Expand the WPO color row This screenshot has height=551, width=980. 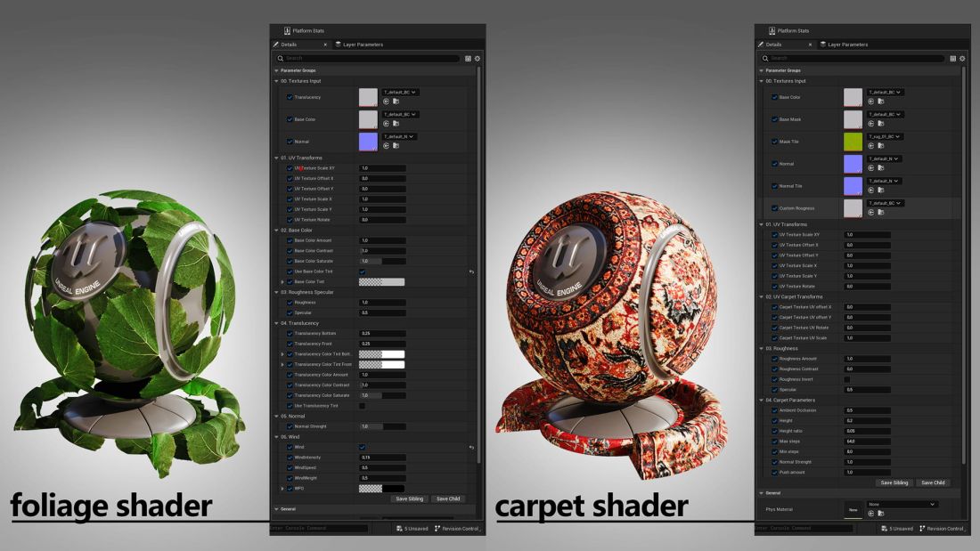[282, 489]
